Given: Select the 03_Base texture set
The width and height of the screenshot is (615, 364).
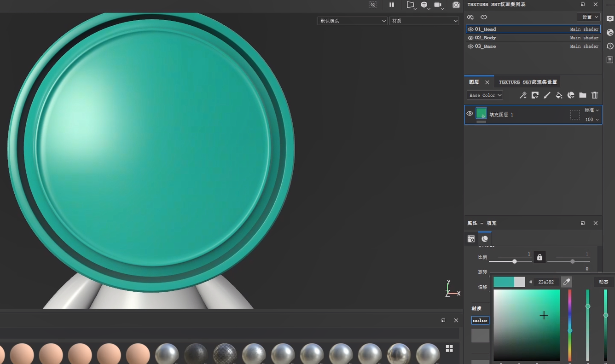Looking at the screenshot, I should point(486,46).
